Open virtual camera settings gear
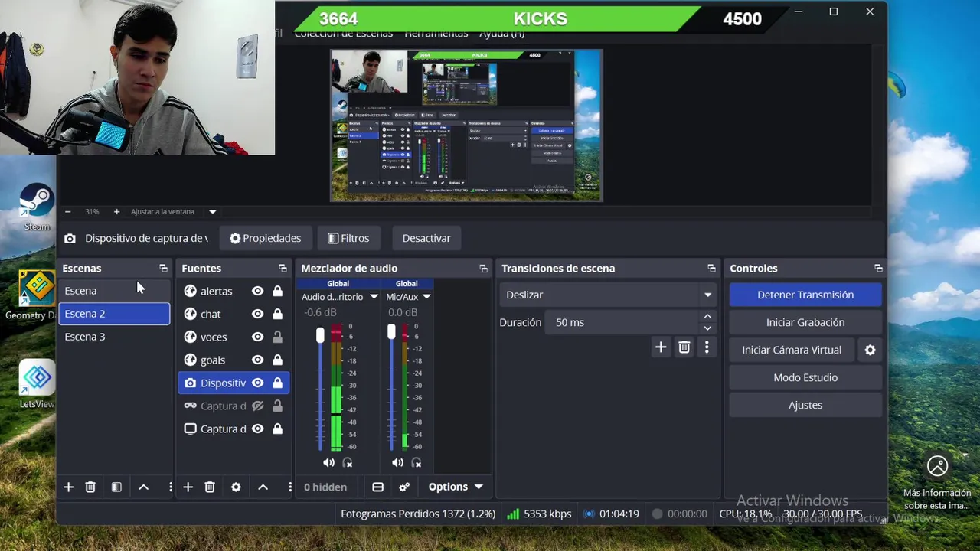Viewport: 980px width, 551px height. [x=870, y=350]
